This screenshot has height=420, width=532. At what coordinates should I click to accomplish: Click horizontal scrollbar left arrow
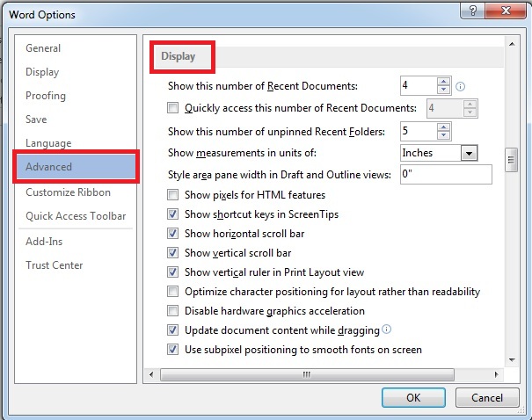pos(151,374)
